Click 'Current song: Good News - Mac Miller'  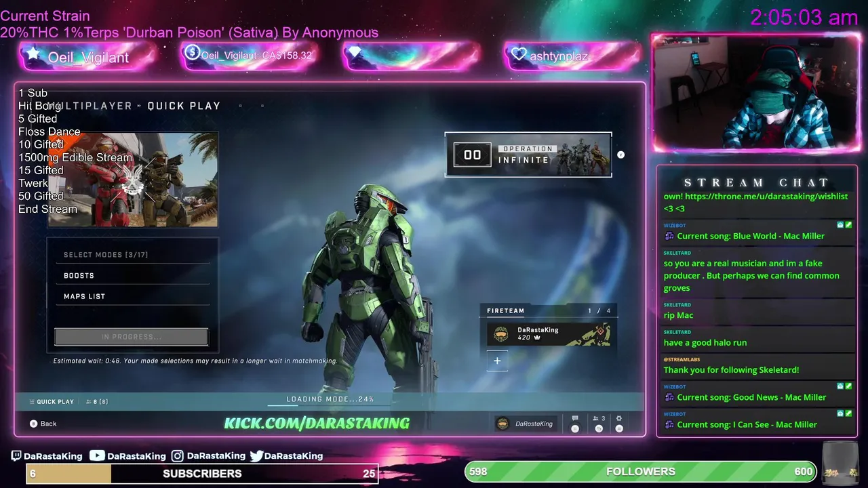751,397
